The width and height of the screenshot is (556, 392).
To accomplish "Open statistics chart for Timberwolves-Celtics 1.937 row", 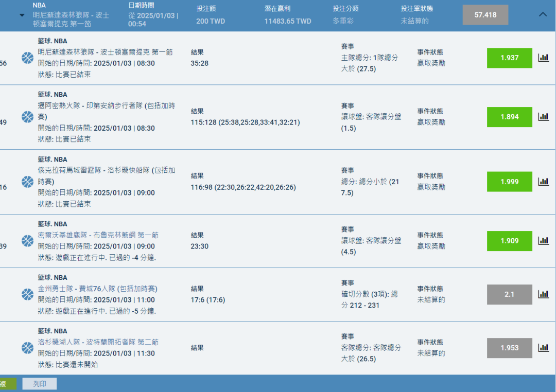I will pyautogui.click(x=543, y=58).
